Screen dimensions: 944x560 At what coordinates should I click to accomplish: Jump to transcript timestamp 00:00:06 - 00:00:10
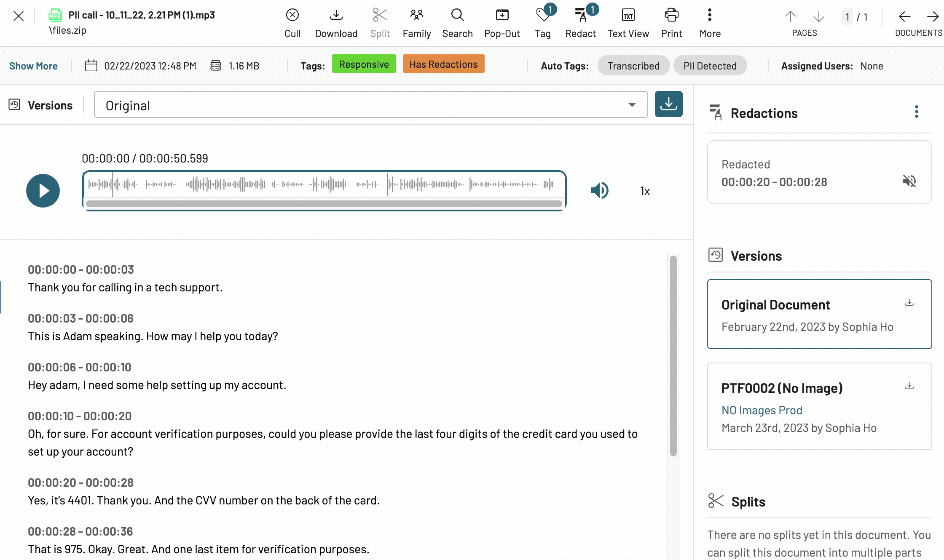pyautogui.click(x=80, y=367)
